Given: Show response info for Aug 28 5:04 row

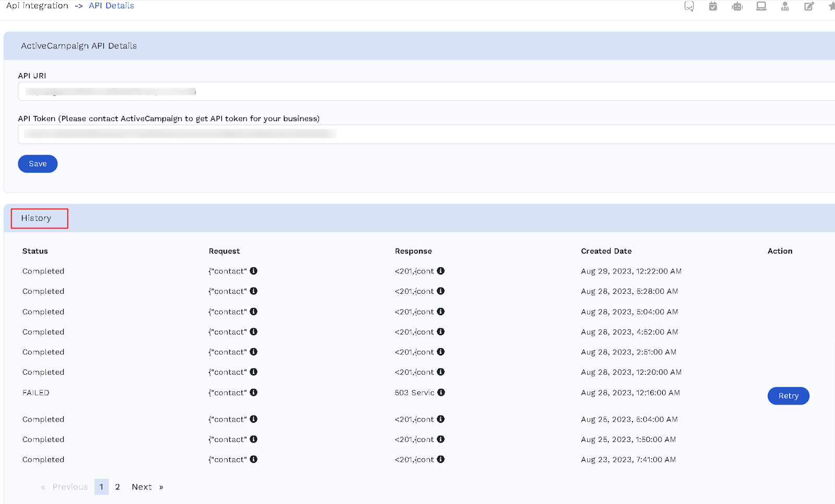Looking at the screenshot, I should 440,311.
